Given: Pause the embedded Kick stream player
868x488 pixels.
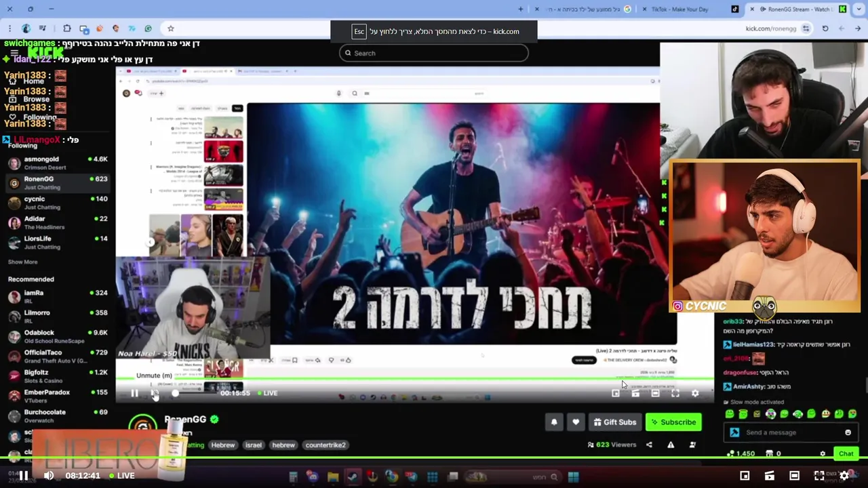Looking at the screenshot, I should [x=134, y=393].
